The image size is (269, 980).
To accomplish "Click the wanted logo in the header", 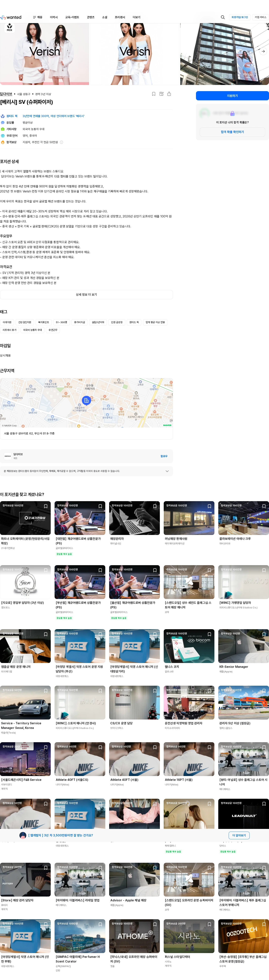I will pos(11,17).
